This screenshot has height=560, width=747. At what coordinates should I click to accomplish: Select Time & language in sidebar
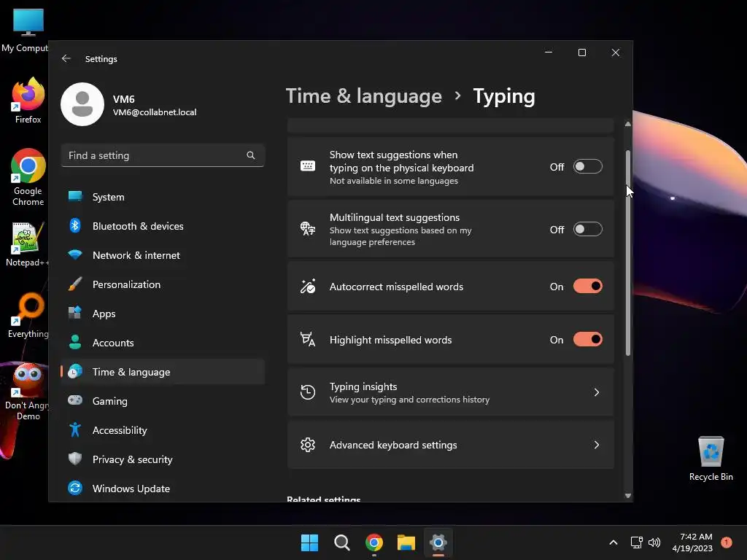163,371
